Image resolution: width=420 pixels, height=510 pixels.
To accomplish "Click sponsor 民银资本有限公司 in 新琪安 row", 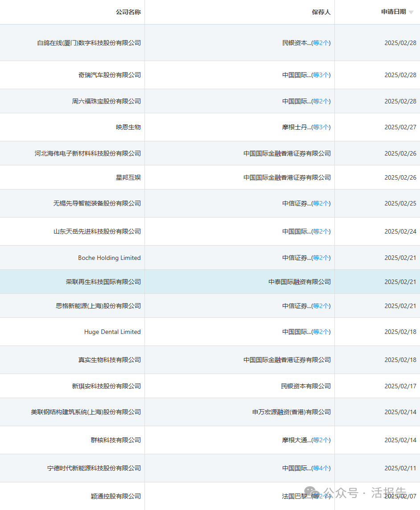I will coord(306,386).
